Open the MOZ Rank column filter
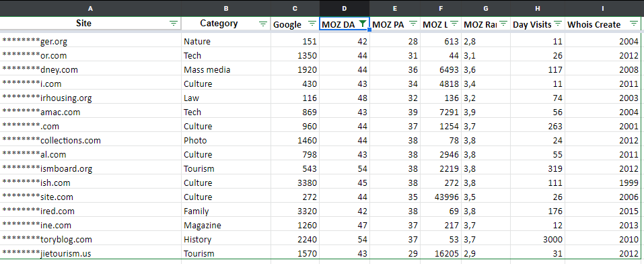 (x=503, y=24)
